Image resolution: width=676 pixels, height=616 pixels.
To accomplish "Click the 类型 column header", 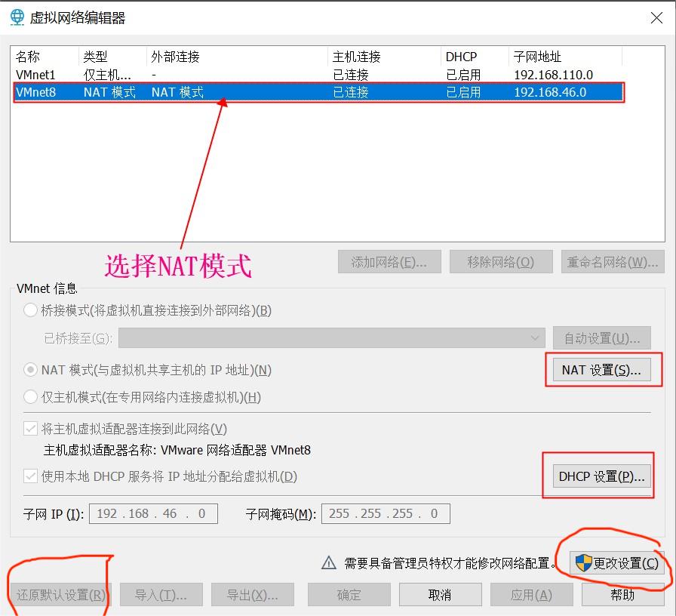I will coord(112,57).
